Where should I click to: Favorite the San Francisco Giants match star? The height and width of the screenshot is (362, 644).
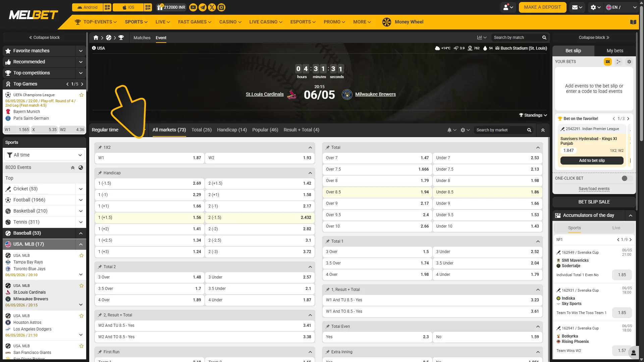click(82, 346)
